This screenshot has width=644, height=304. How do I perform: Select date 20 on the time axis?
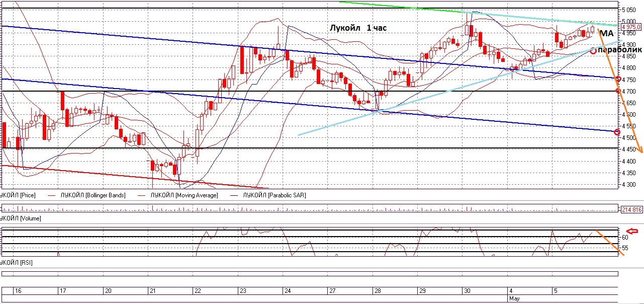tap(108, 291)
